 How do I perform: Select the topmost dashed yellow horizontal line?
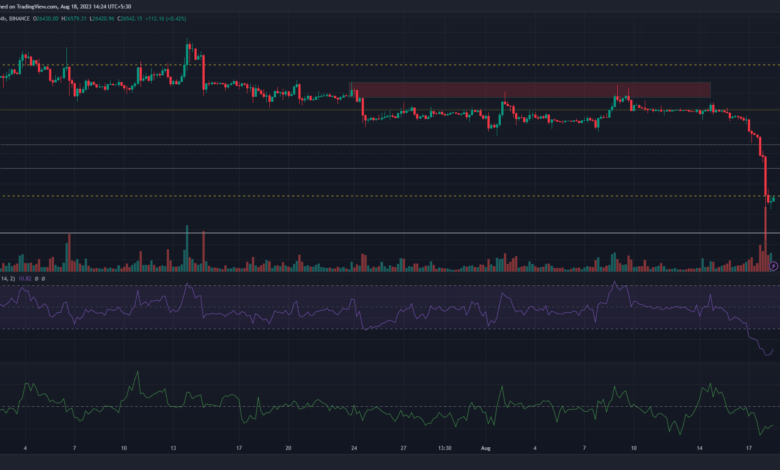point(400,65)
